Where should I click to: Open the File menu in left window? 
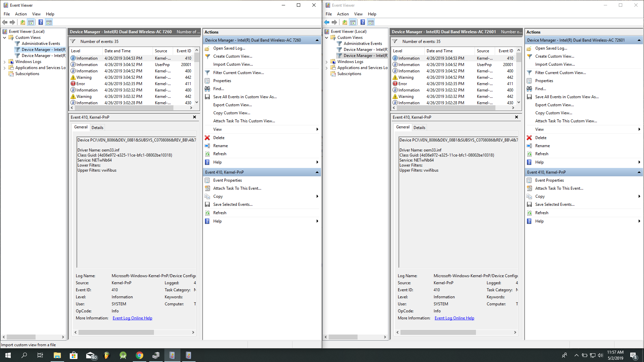(7, 14)
